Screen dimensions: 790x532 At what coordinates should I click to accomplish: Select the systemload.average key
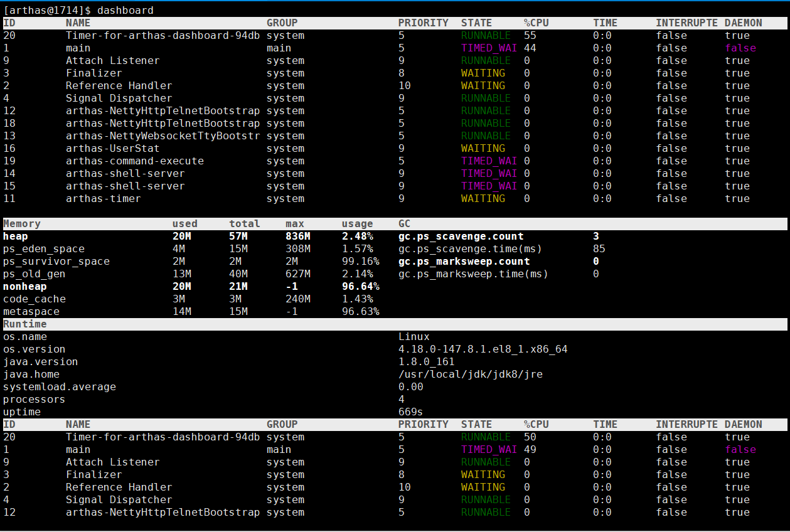(x=60, y=387)
